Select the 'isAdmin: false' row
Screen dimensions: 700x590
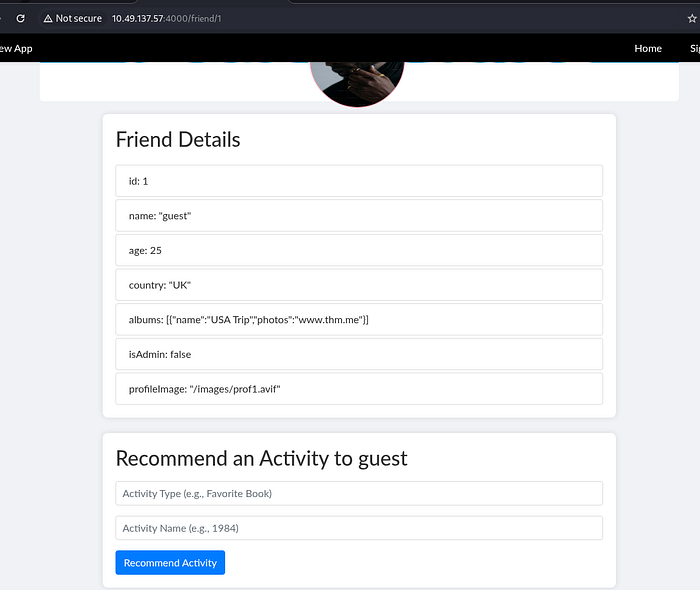pyautogui.click(x=359, y=354)
